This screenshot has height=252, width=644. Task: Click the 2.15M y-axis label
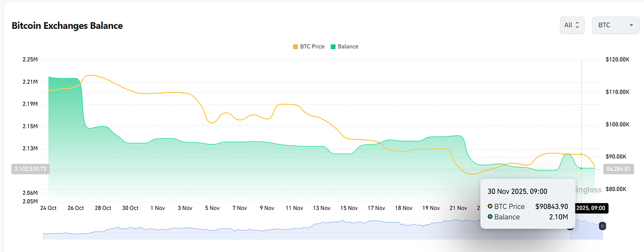30,126
